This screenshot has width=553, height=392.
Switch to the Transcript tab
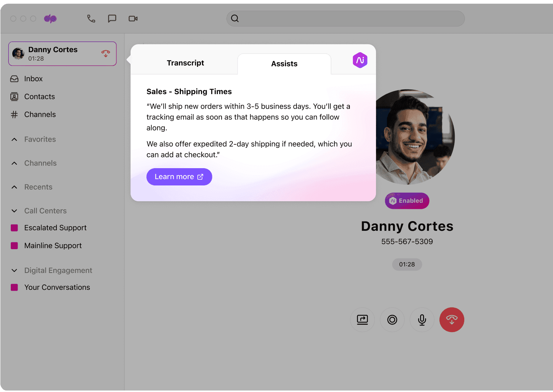185,63
